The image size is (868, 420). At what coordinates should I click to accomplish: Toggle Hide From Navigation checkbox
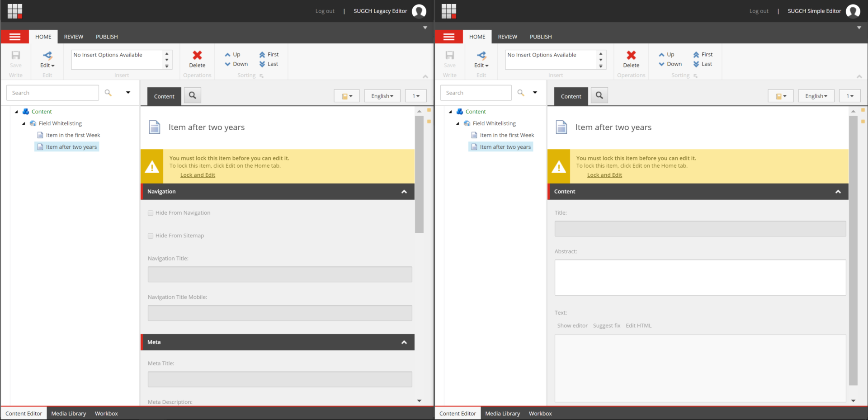pos(151,213)
